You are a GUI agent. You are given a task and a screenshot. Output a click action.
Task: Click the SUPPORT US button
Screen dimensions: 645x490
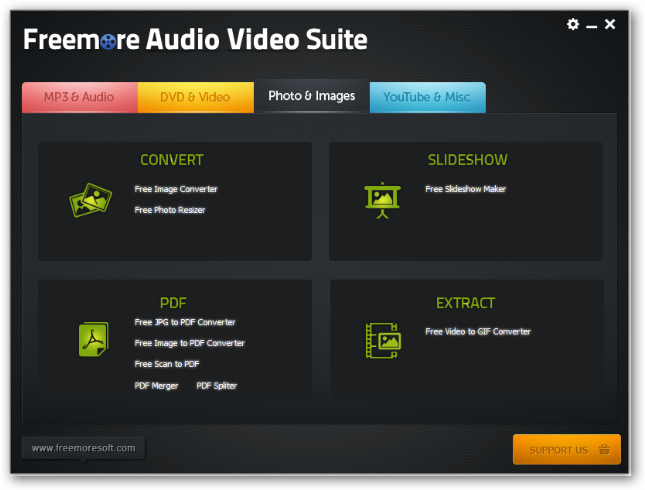point(566,449)
